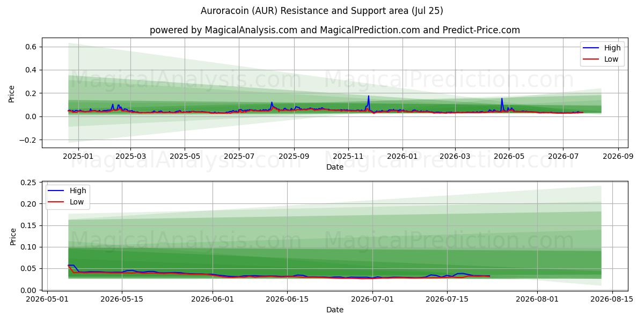Click the '0.6' y-axis label on top chart

(31, 47)
